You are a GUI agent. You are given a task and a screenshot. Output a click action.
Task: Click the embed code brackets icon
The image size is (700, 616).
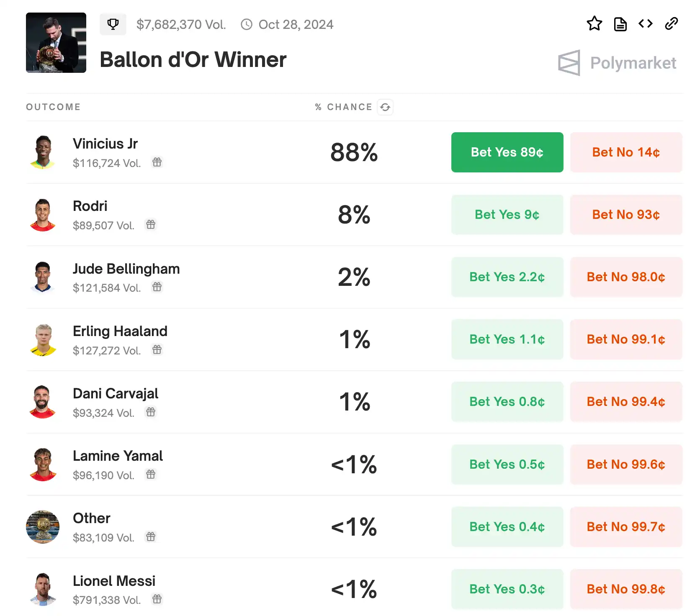click(646, 24)
